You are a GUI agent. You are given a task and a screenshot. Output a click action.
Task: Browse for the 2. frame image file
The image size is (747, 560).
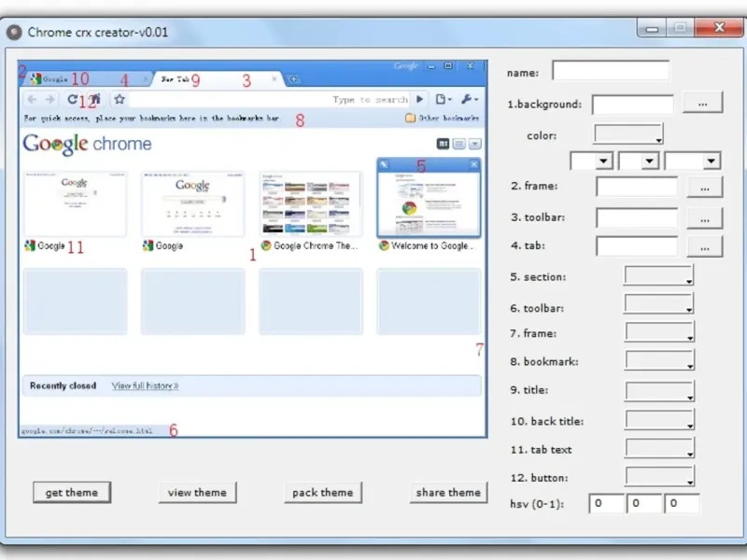pyautogui.click(x=705, y=188)
